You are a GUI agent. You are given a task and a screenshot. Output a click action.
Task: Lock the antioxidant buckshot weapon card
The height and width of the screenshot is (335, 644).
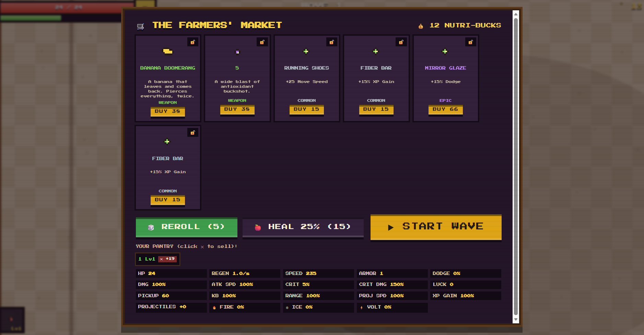[262, 42]
